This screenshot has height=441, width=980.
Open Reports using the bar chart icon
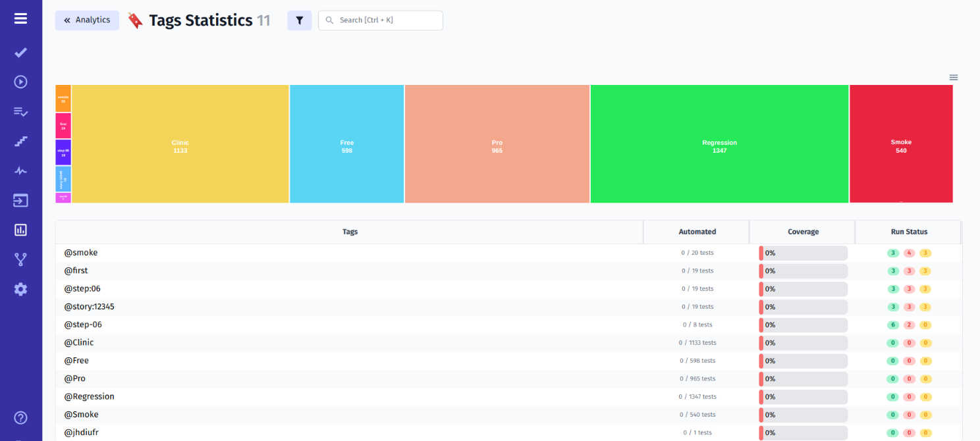tap(20, 230)
